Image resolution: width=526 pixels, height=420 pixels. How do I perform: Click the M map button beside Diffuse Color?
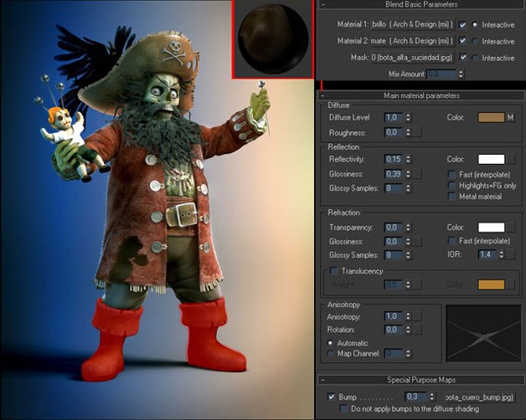pyautogui.click(x=510, y=118)
